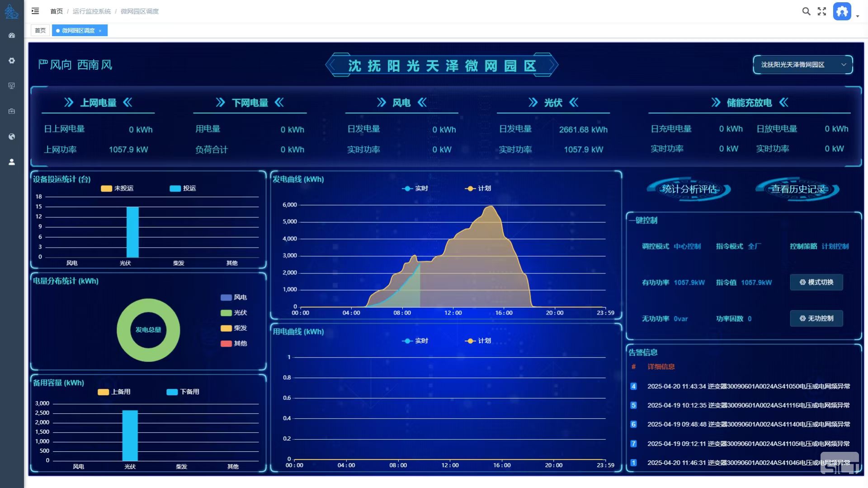Viewport: 868px width, 488px height.
Task: Switch to the 首页 tab
Action: coord(40,30)
